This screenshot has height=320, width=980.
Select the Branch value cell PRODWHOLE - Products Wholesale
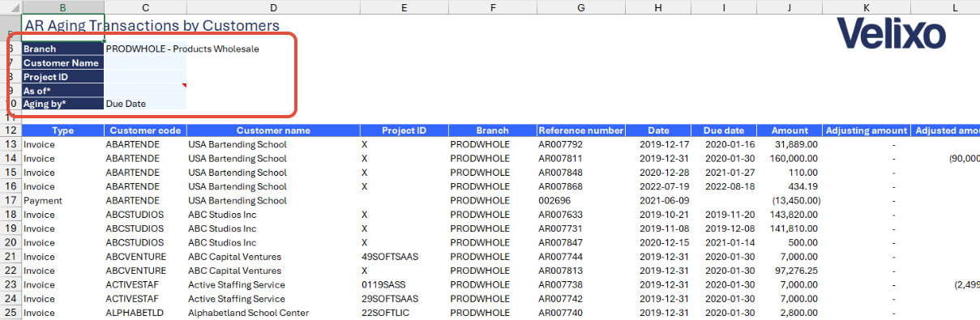click(146, 49)
